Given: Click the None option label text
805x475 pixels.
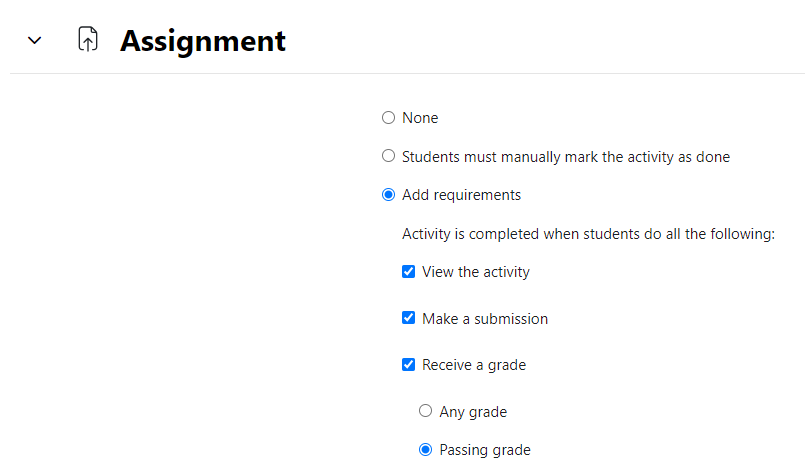Looking at the screenshot, I should [x=420, y=118].
